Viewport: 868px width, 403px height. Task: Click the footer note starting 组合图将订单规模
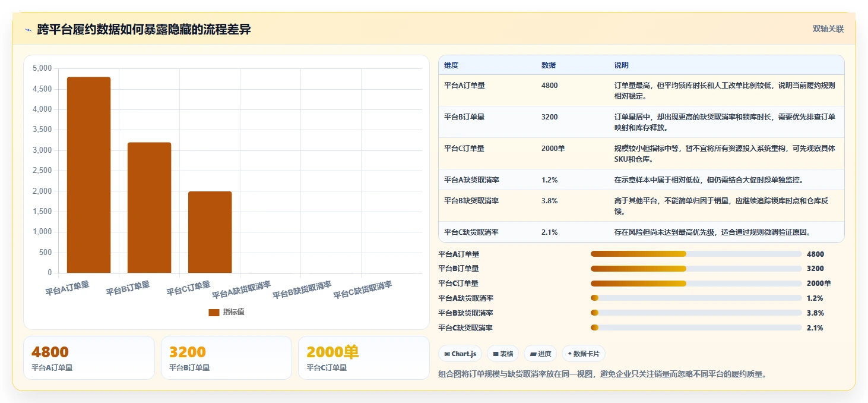pos(602,374)
